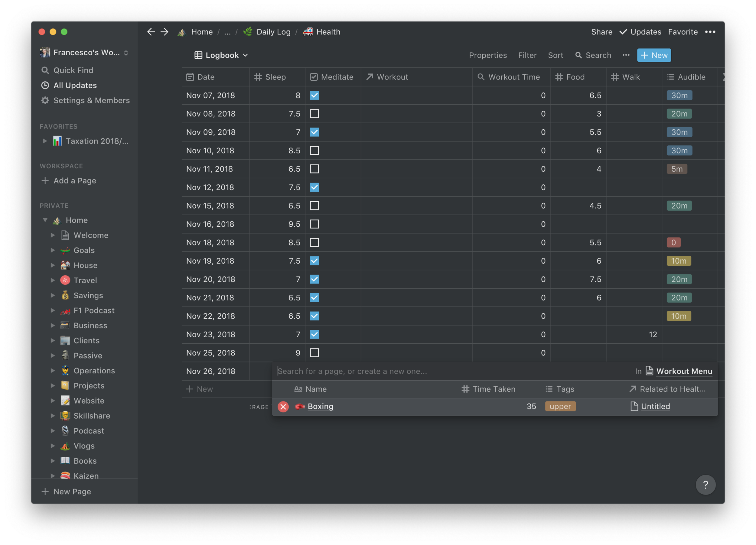Expand the Taxation 2018 favorite

(45, 141)
